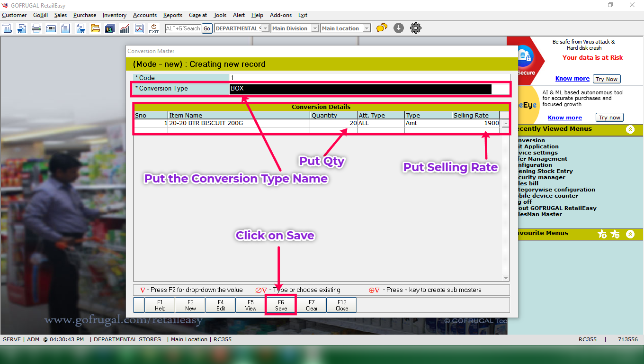The height and width of the screenshot is (364, 644).
Task: Click the bar chart growth icon
Action: [125, 28]
